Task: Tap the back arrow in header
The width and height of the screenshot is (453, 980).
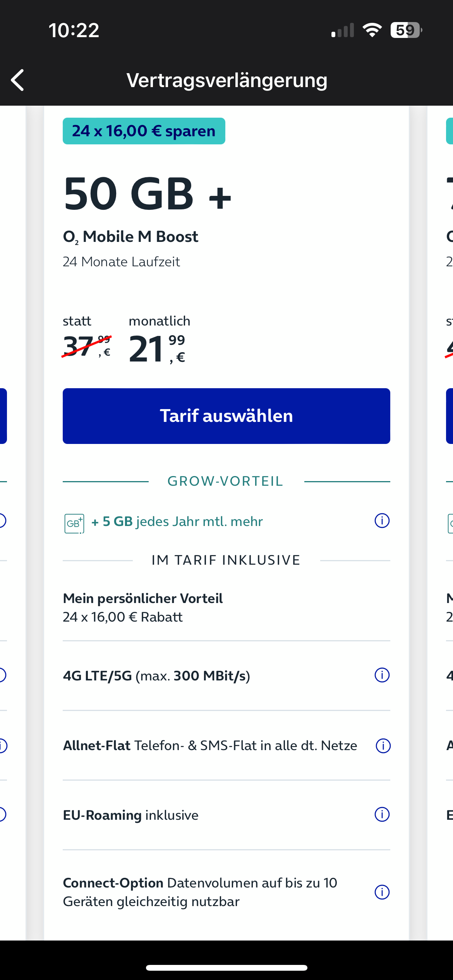Action: [x=17, y=80]
